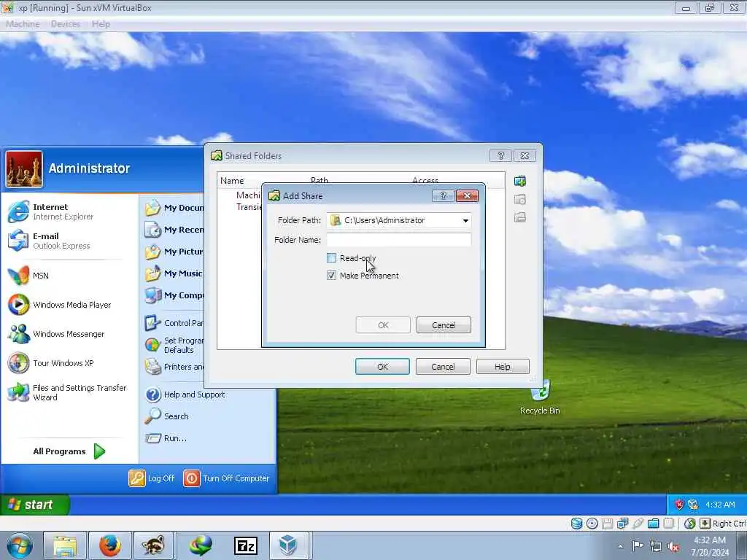The image size is (747, 560).
Task: Click the Access column header in Shared Folders
Action: tap(425, 181)
